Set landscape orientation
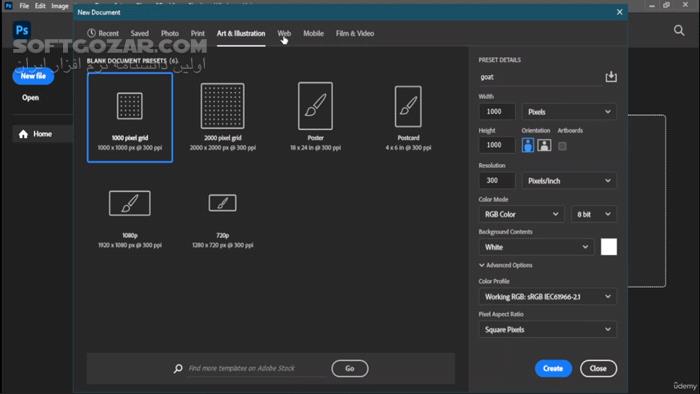Image resolution: width=700 pixels, height=394 pixels. pyautogui.click(x=544, y=145)
